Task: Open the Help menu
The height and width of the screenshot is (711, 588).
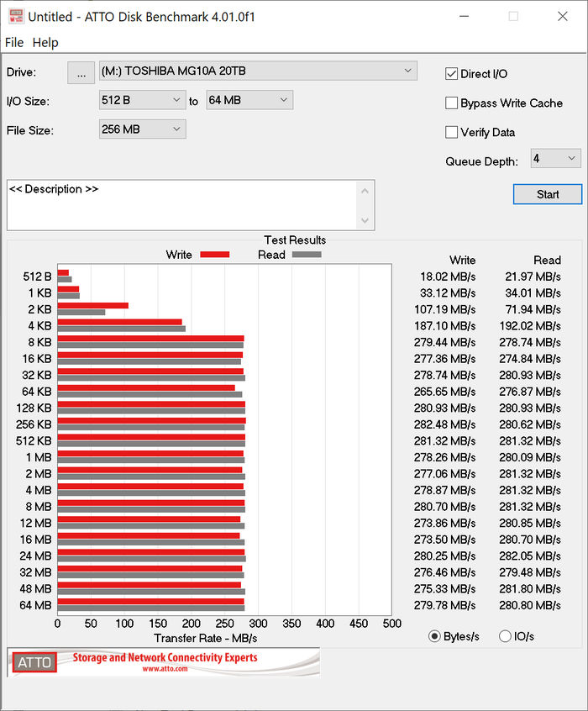Action: (x=45, y=43)
